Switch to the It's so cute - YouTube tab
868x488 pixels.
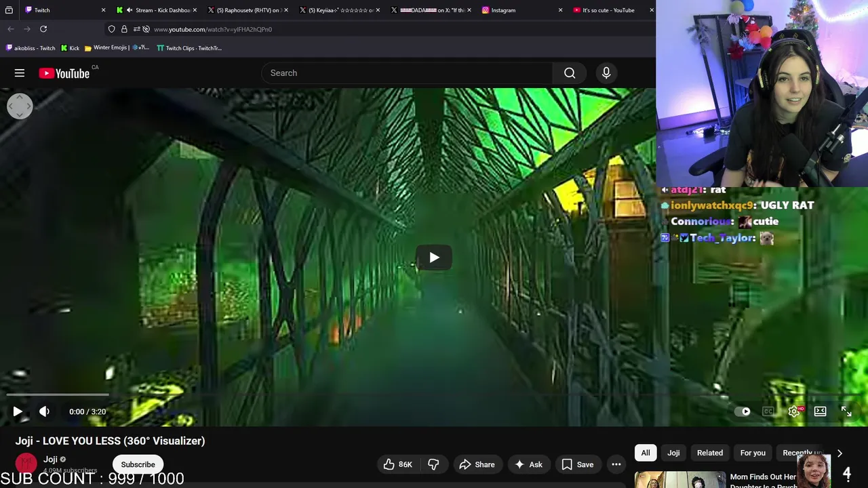coord(612,10)
